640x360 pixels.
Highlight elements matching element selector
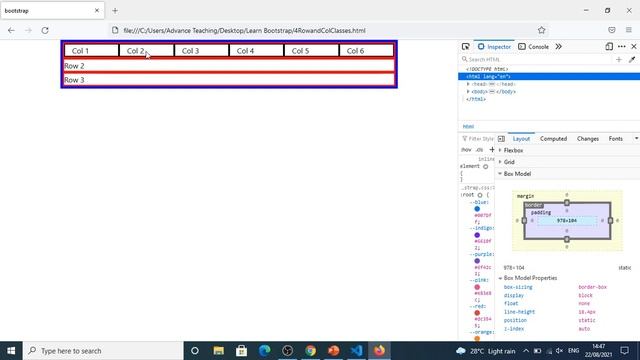(485, 167)
